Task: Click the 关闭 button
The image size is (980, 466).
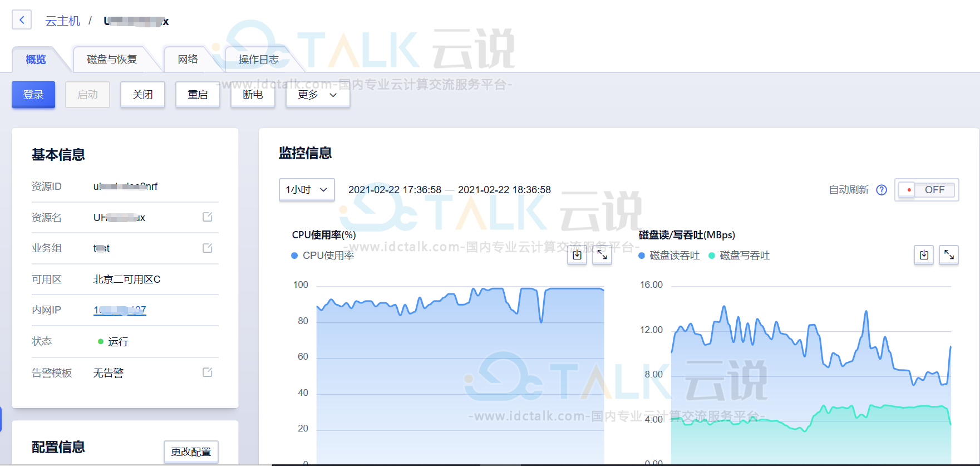Action: click(x=143, y=95)
